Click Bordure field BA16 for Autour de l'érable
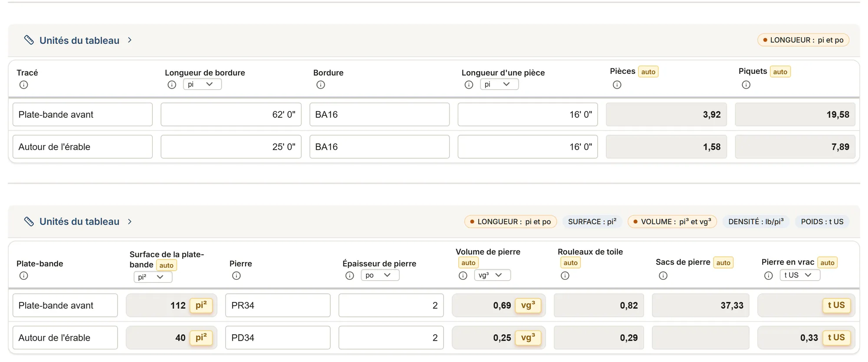The image size is (868, 362). tap(379, 147)
